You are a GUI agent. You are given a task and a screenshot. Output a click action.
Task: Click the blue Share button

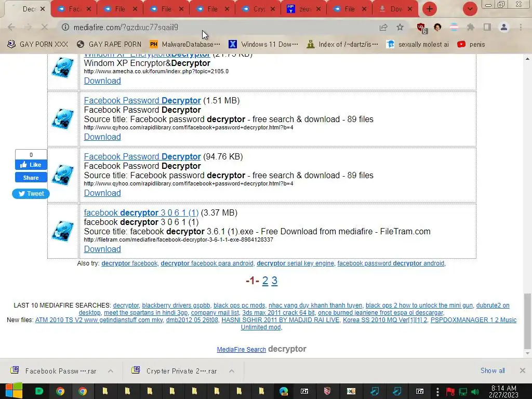pos(31,178)
